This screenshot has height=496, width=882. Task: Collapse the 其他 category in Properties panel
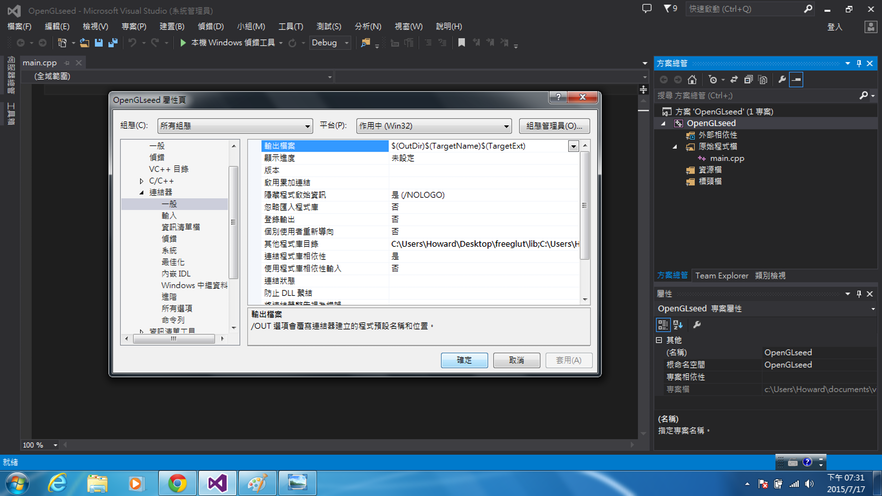point(659,340)
